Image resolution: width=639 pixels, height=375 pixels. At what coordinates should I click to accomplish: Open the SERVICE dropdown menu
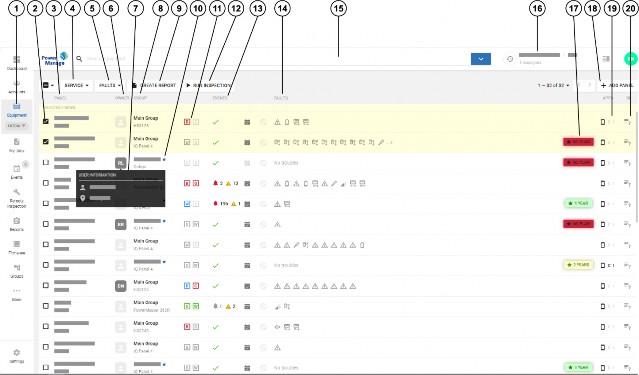(x=76, y=85)
